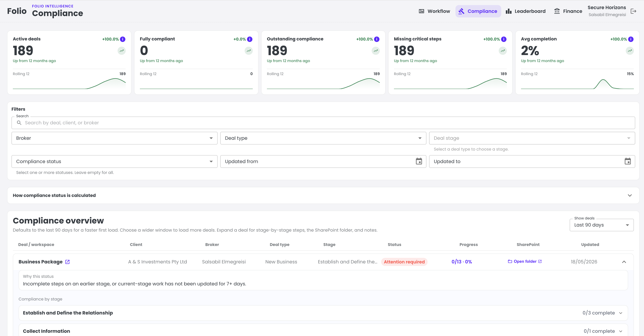Open the Compliance status dropdown
The image size is (644, 336).
[114, 162]
